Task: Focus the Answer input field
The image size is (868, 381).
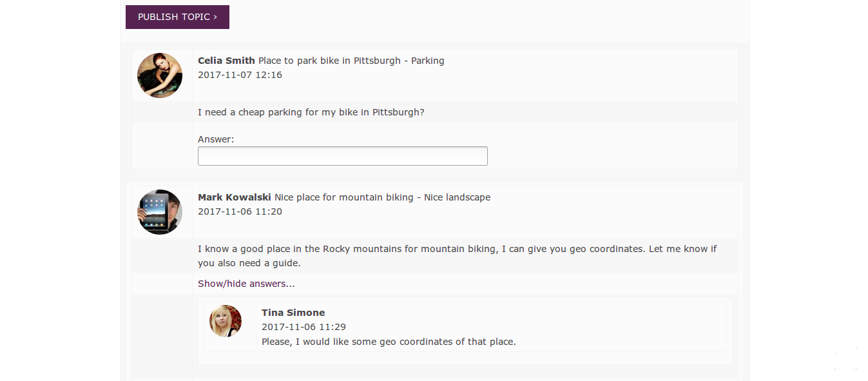Action: click(342, 156)
